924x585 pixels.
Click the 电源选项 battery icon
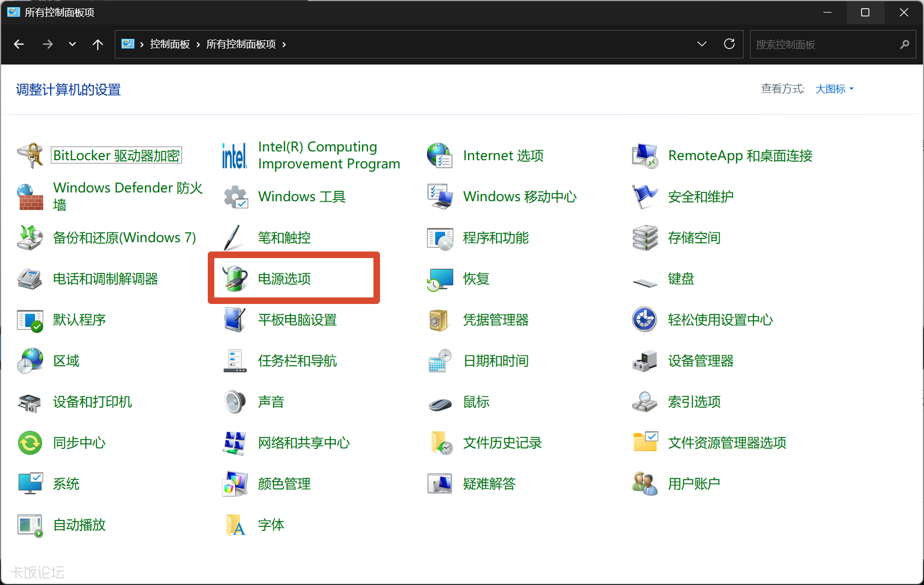pyautogui.click(x=235, y=279)
